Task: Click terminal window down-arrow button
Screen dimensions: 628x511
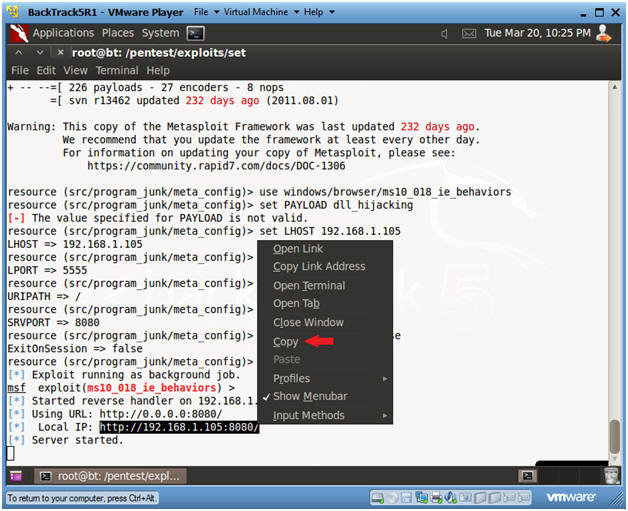Action: pos(40,52)
